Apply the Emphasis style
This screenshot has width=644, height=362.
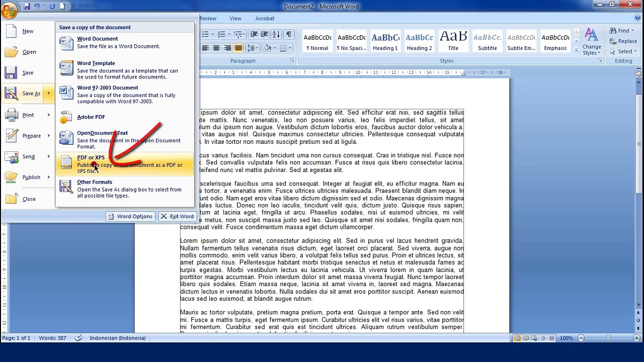[555, 42]
